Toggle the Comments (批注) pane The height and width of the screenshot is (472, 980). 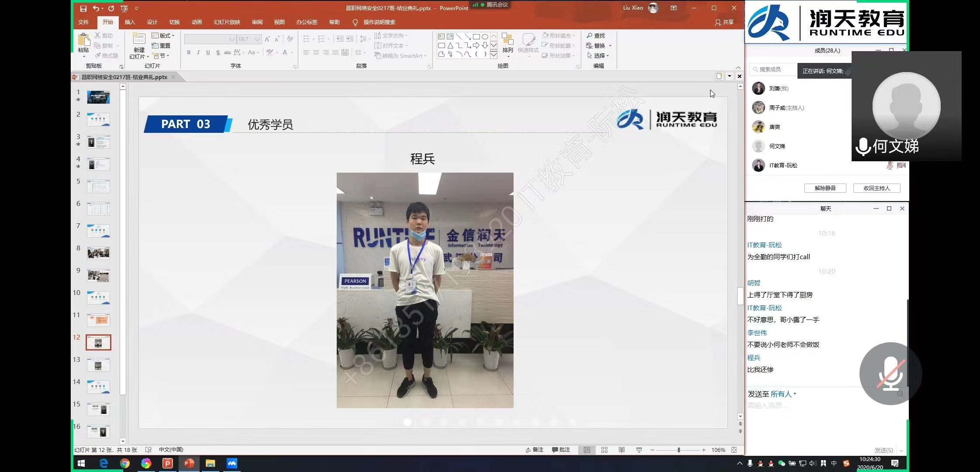pyautogui.click(x=561, y=450)
